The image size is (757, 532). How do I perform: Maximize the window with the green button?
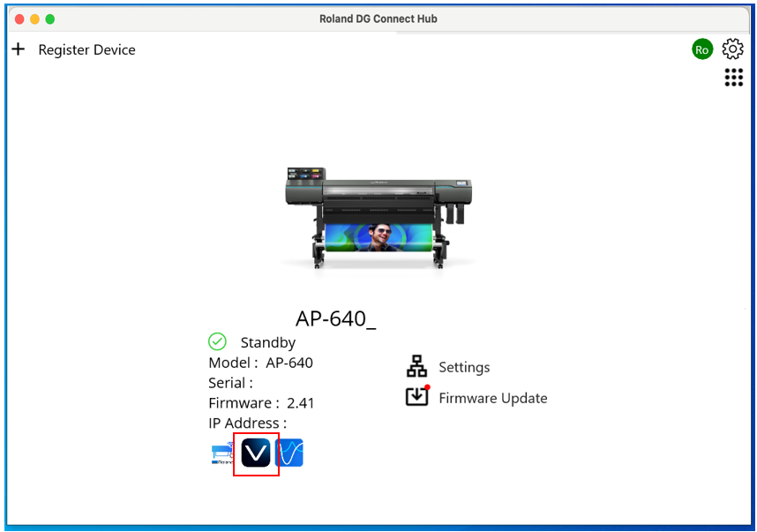[50, 19]
